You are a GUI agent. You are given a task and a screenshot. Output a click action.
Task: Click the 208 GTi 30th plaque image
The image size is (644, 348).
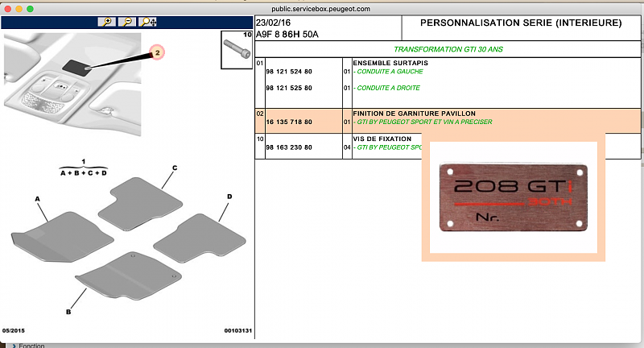click(x=514, y=197)
